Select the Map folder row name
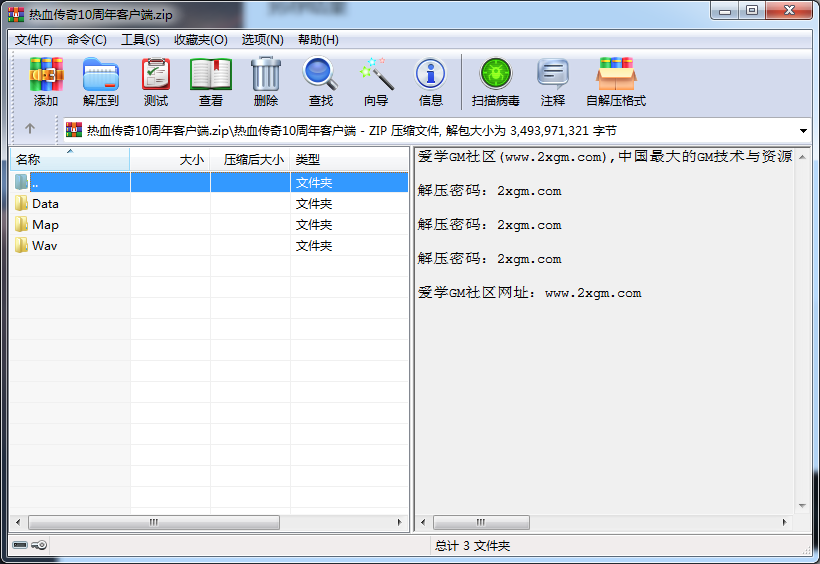This screenshot has height=564, width=820. [45, 224]
